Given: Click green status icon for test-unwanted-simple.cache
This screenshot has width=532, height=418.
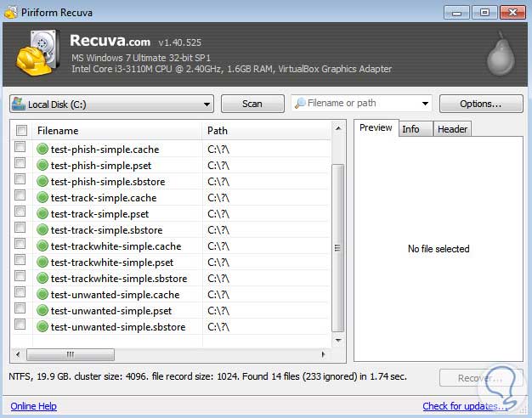Looking at the screenshot, I should 42,295.
